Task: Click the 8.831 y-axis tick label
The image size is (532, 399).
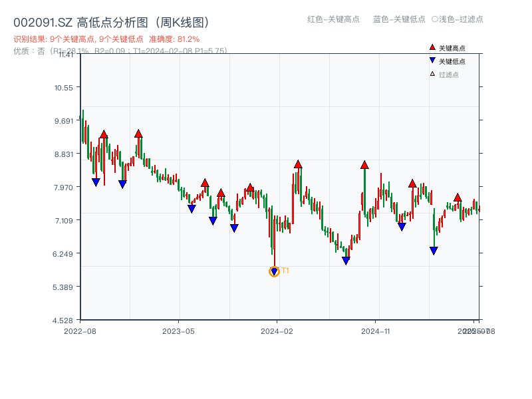Action: pos(63,154)
